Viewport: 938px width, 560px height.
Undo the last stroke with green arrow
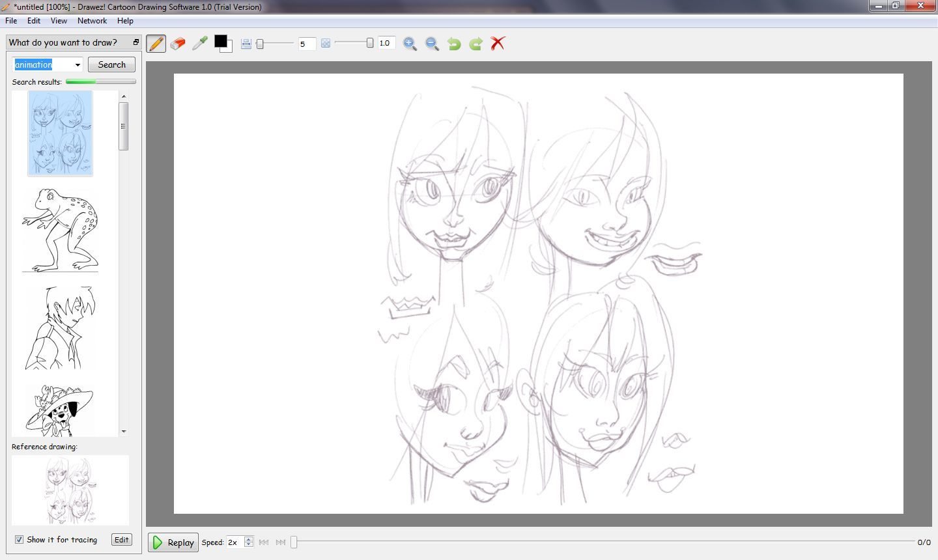454,44
